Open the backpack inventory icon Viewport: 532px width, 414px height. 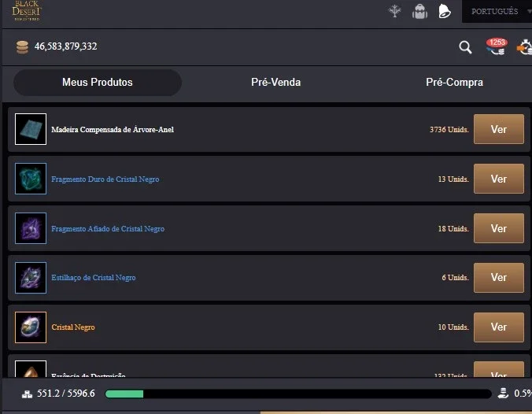419,12
